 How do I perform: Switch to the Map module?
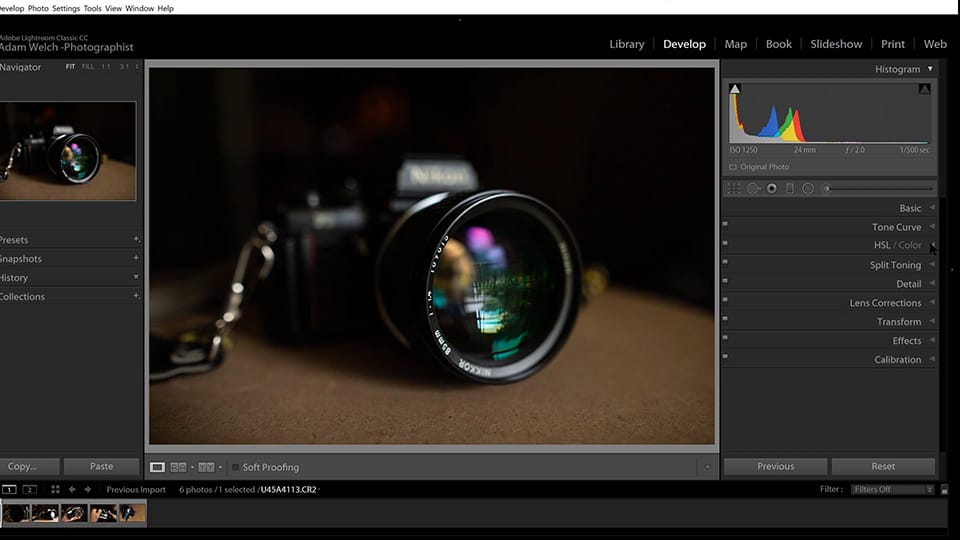(x=735, y=44)
